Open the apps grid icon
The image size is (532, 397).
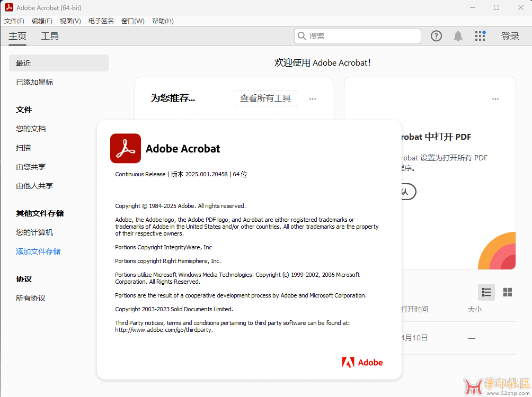[480, 36]
